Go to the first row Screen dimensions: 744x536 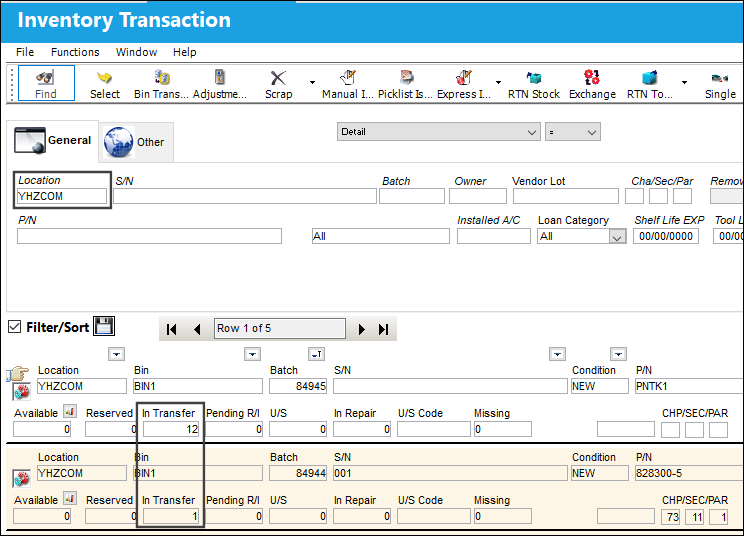pos(172,329)
